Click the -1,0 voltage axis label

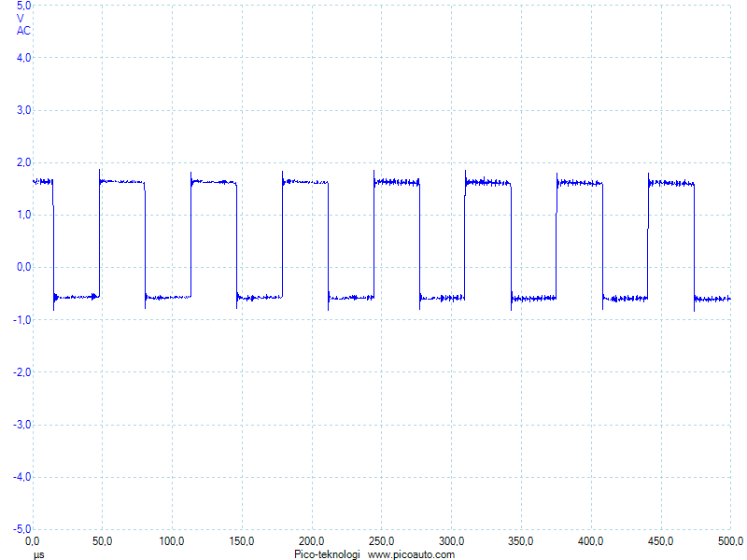(21, 320)
